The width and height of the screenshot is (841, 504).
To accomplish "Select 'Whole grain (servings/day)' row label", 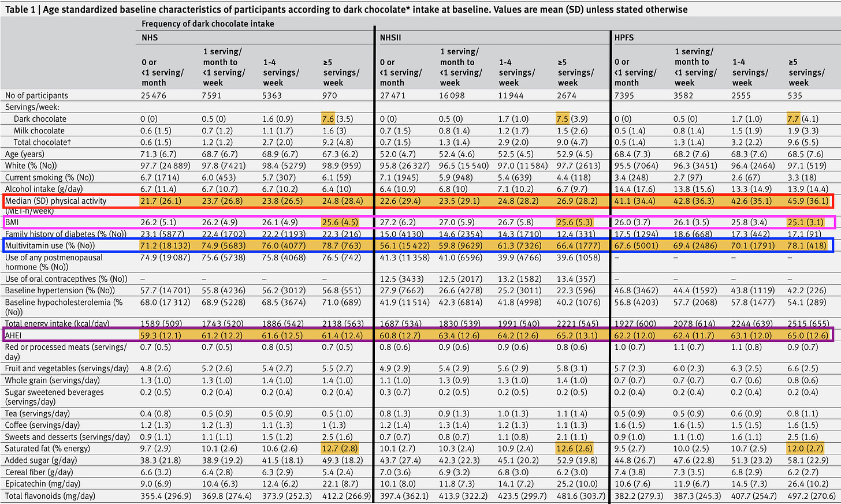I will pyautogui.click(x=53, y=380).
